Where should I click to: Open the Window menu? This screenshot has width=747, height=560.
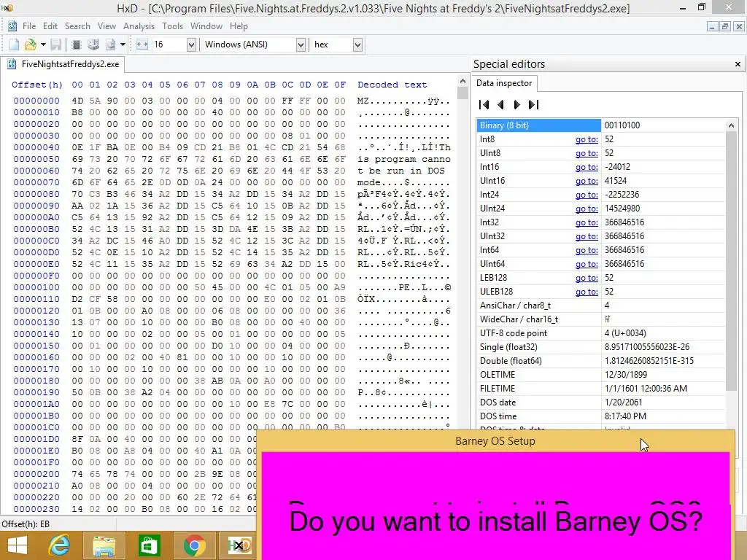206,26
